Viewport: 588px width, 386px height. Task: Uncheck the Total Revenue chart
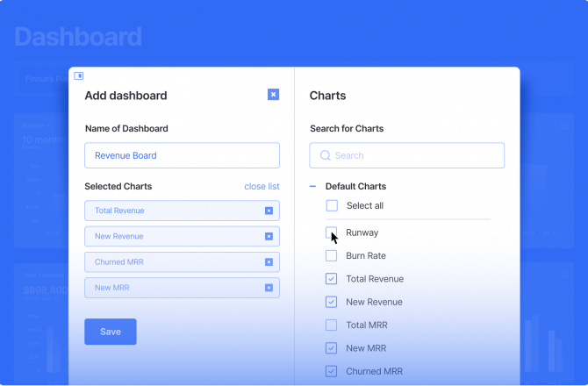tap(332, 279)
